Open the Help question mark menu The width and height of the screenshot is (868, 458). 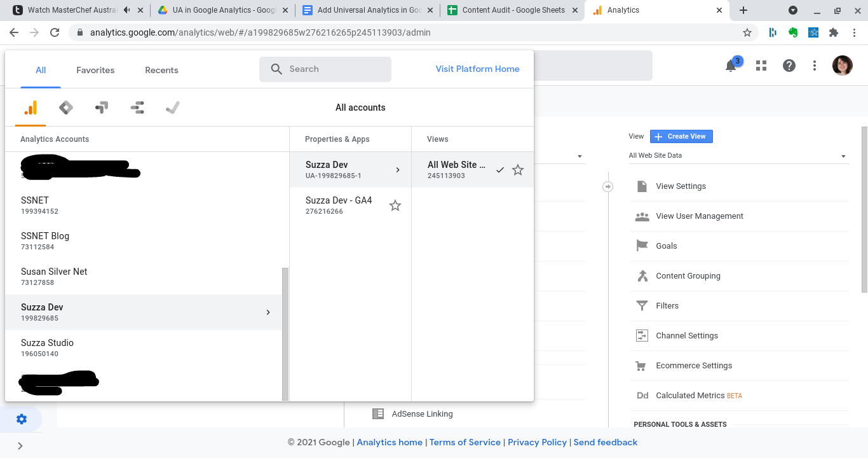789,66
